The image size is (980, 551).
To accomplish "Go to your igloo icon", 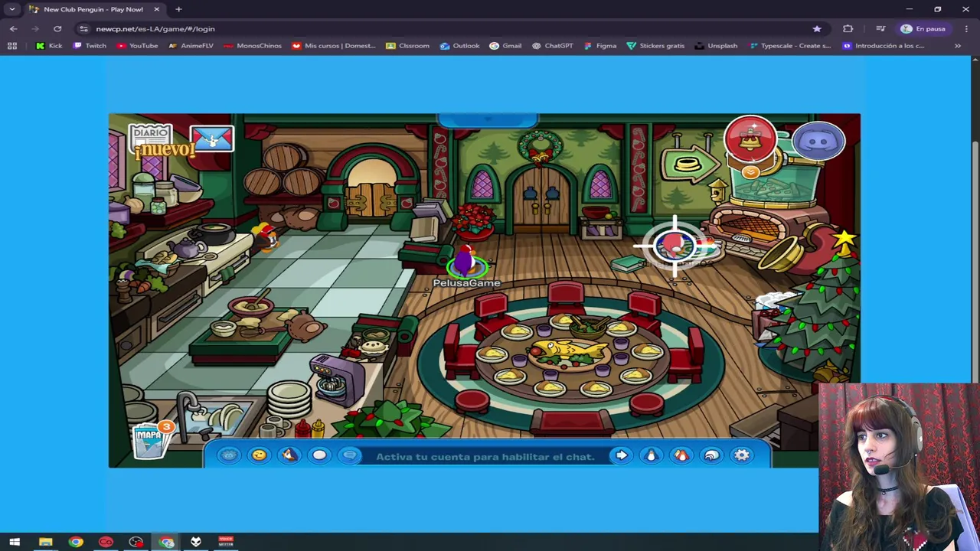I will (x=712, y=455).
